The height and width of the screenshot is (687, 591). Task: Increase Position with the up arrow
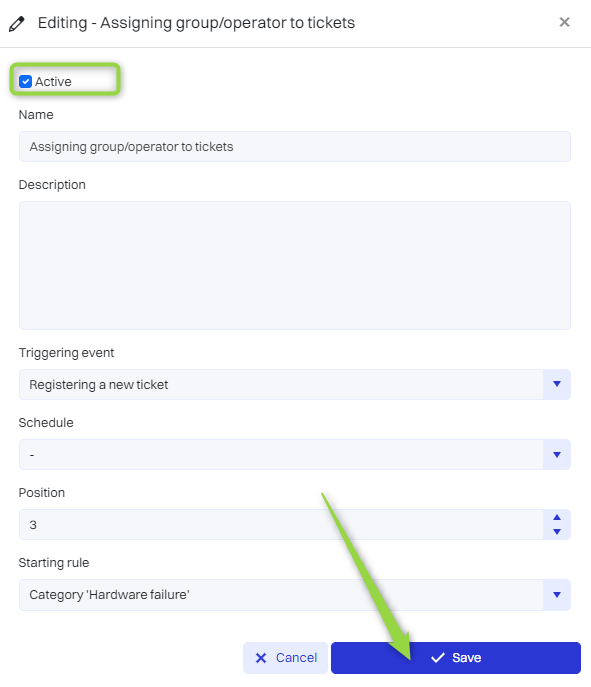[557, 517]
